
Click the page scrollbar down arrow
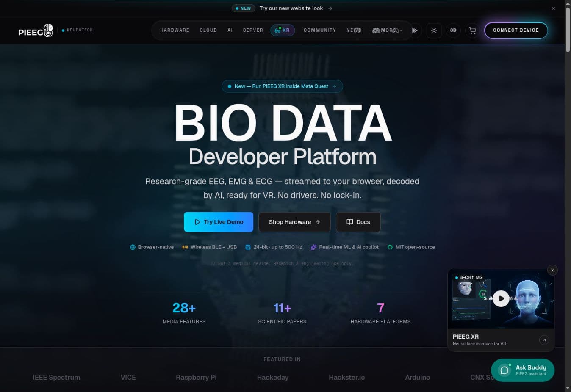click(x=568, y=388)
